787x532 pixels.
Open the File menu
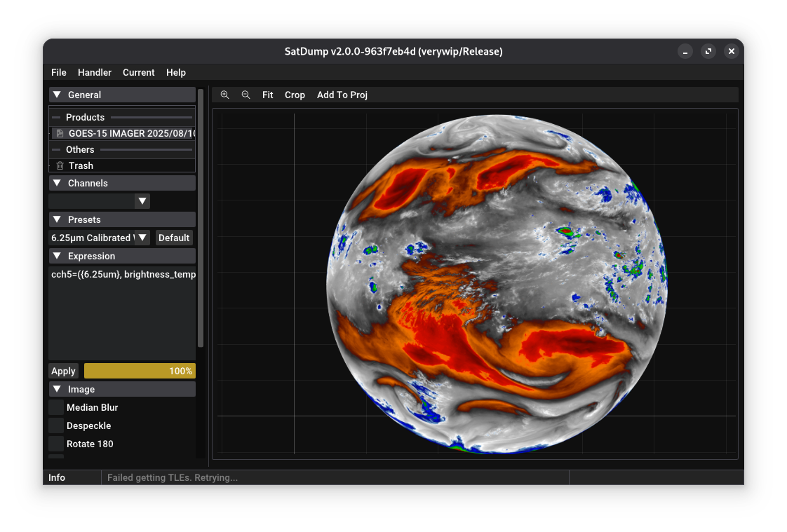59,72
